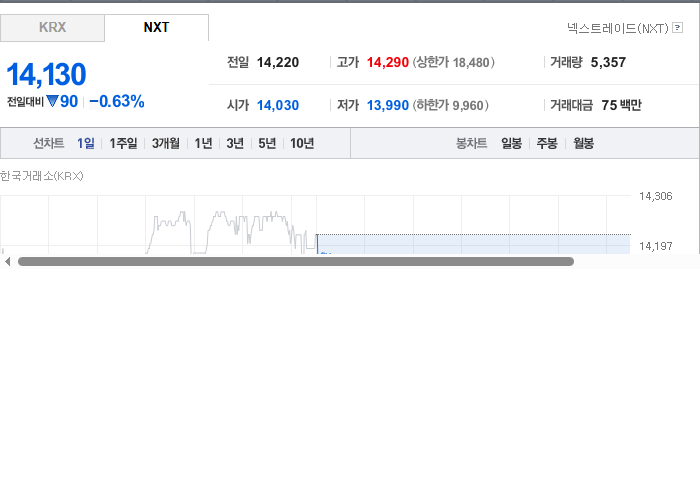Click the 전일 value 14,220
The width and height of the screenshot is (700, 490).
pos(278,62)
